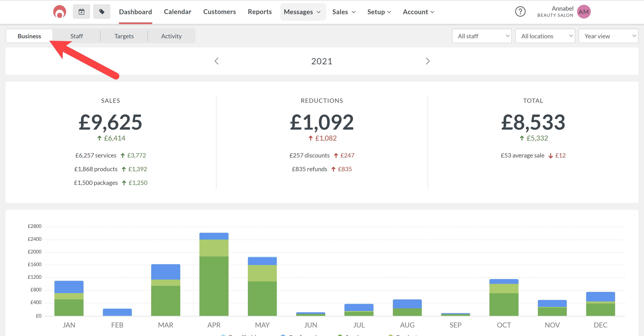The image size is (644, 336).
Task: Expand the Messages menu
Action: [302, 12]
